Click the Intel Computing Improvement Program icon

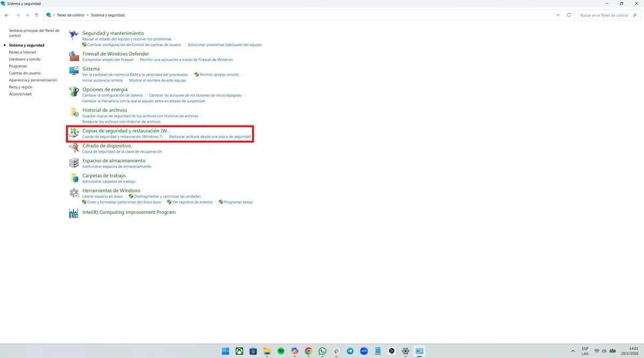click(74, 213)
